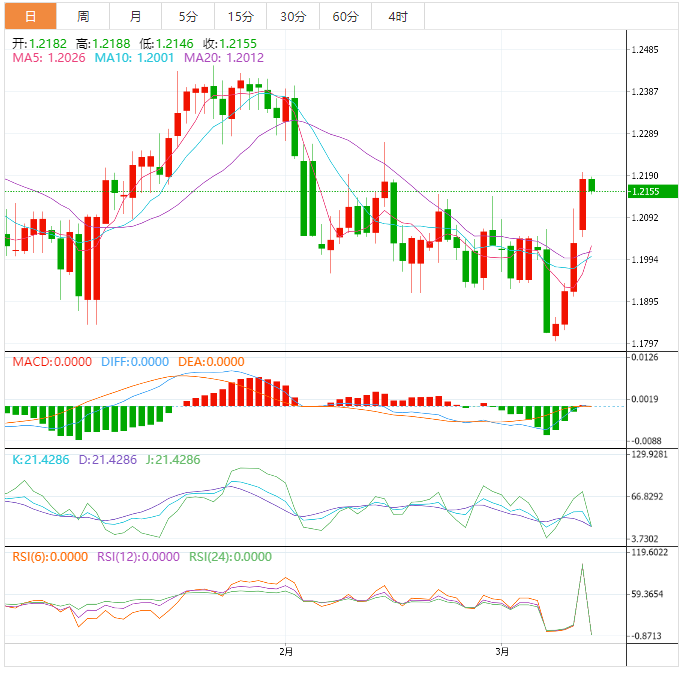
Task: Switch to the 5分 timeframe tab
Action: click(x=188, y=16)
